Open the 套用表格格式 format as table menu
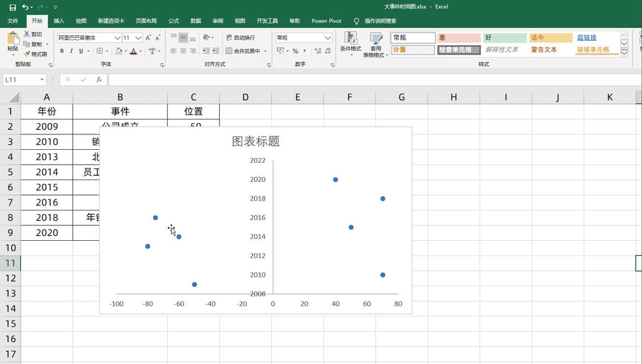 point(376,45)
